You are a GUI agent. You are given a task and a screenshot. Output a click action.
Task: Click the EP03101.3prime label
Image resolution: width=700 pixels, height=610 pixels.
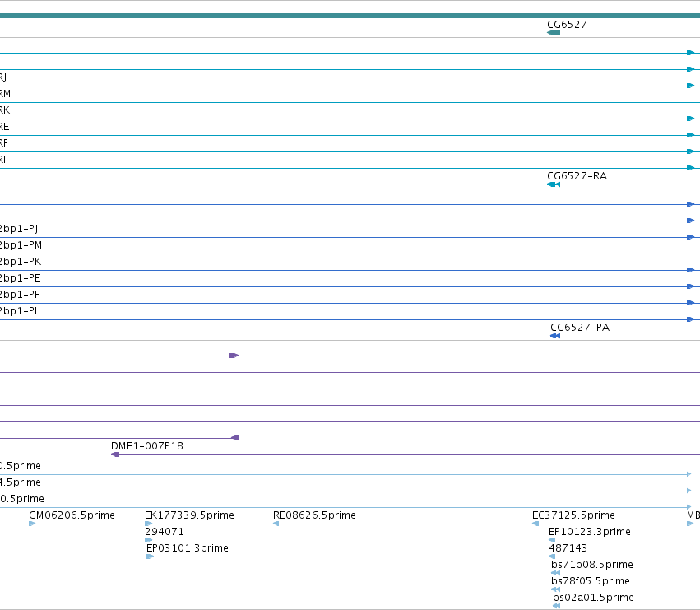coord(188,548)
